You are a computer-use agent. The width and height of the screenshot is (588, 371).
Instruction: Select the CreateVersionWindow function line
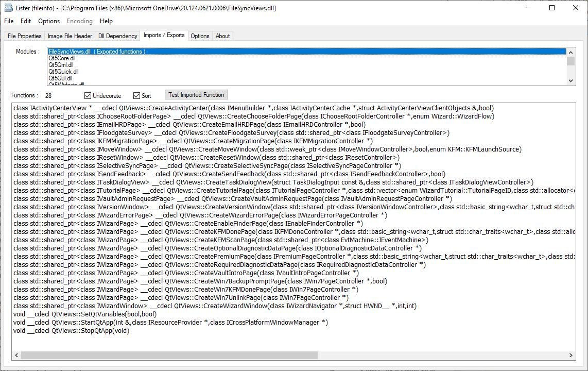coord(294,207)
